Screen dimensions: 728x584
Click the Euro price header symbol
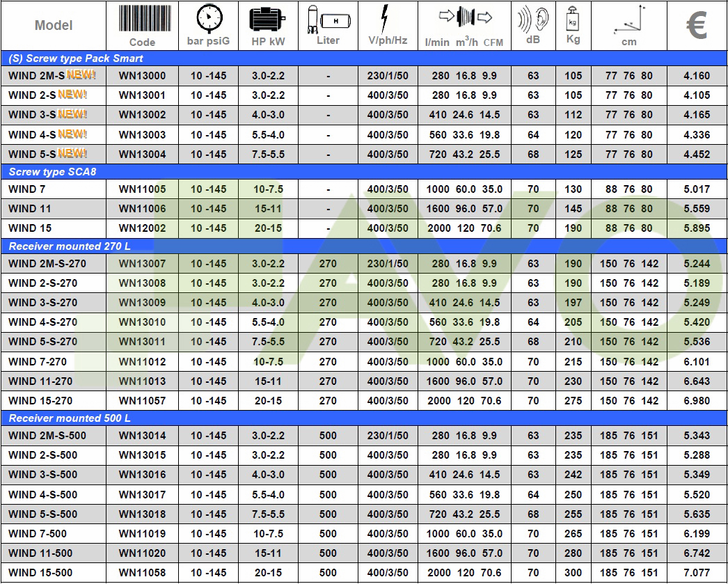pyautogui.click(x=697, y=26)
